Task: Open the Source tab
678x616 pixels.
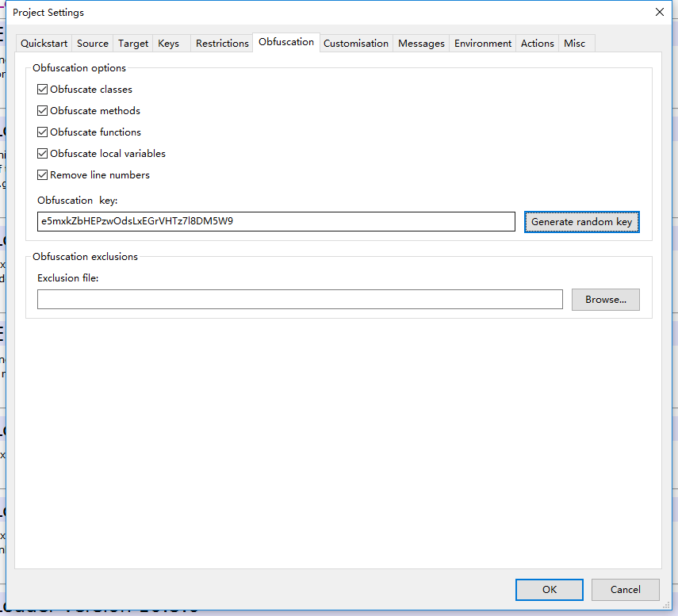Action: tap(92, 43)
